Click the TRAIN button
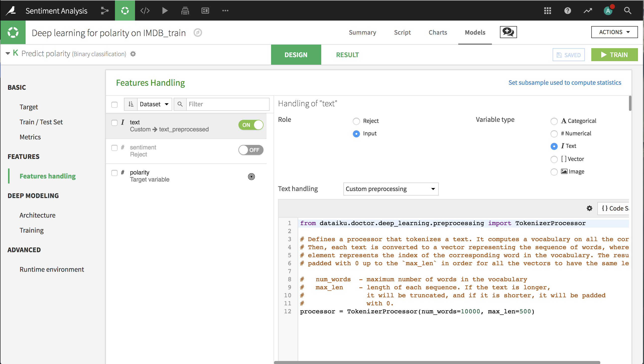This screenshot has height=364, width=644. point(614,55)
